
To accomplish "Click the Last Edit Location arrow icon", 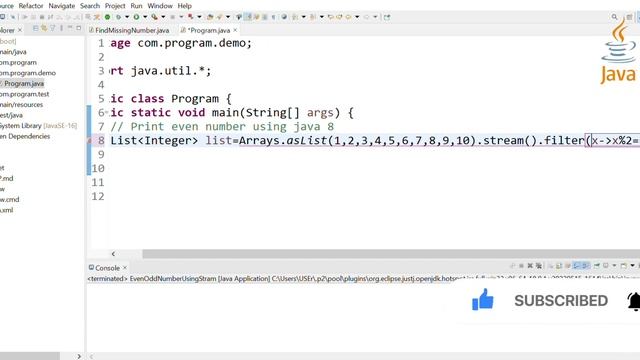I will 331,17.
